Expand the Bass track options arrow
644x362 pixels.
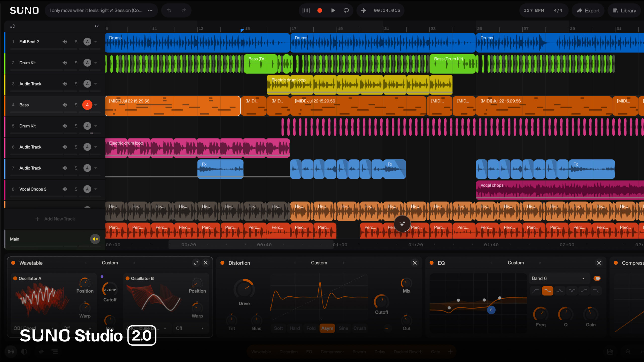[x=96, y=105]
